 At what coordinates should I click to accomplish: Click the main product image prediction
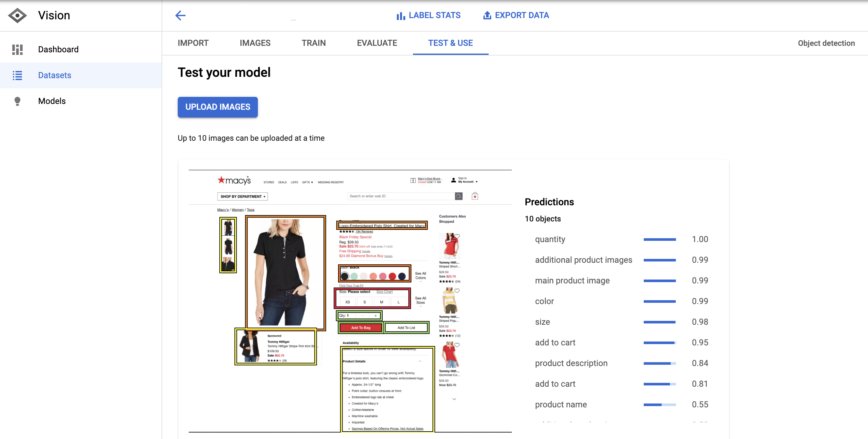click(x=572, y=281)
